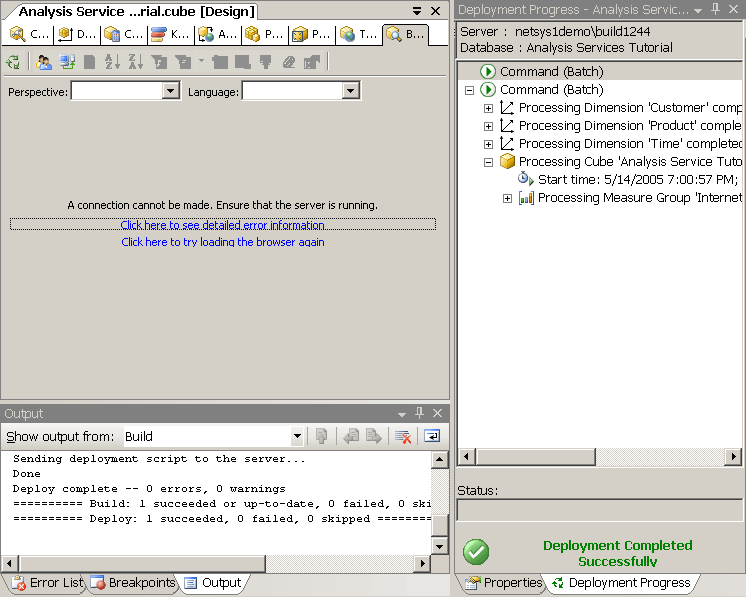The image size is (746, 597).
Task: Switch to the Error List tab
Action: pos(48,583)
